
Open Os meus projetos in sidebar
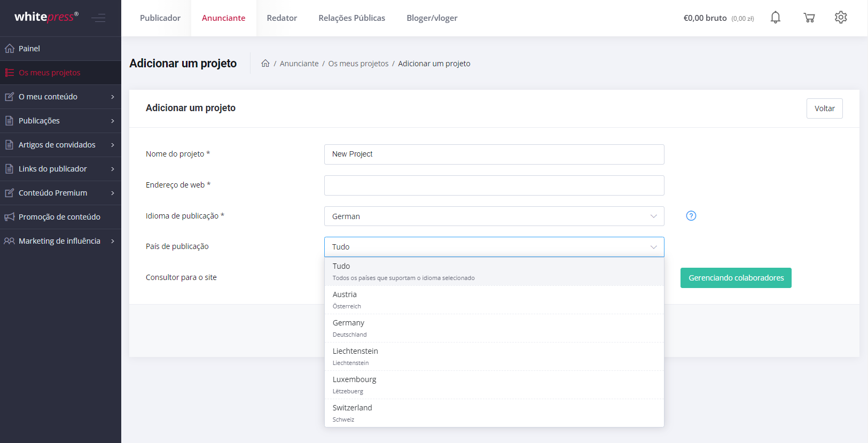(x=60, y=73)
